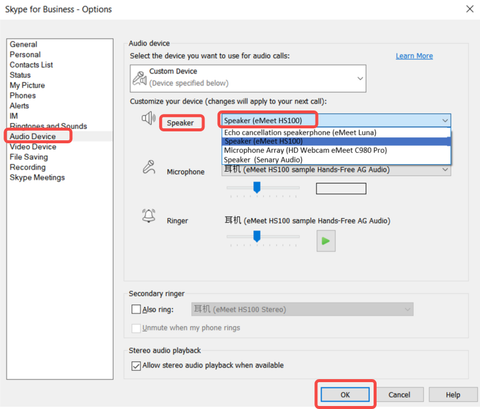
Task: Open the General options category
Action: pyautogui.click(x=23, y=44)
